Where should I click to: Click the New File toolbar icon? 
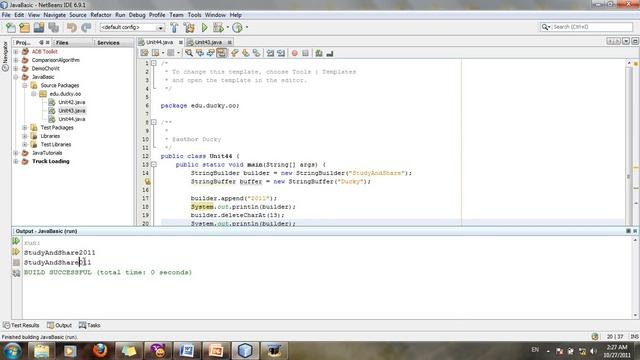(x=11, y=27)
